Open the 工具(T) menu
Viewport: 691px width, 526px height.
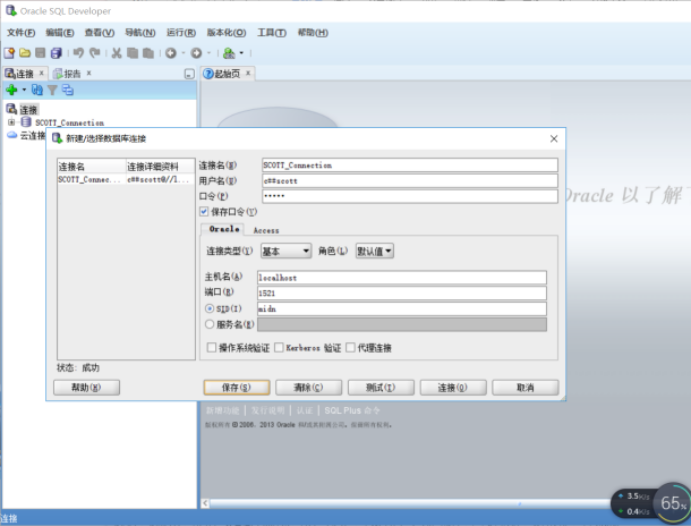pos(272,33)
